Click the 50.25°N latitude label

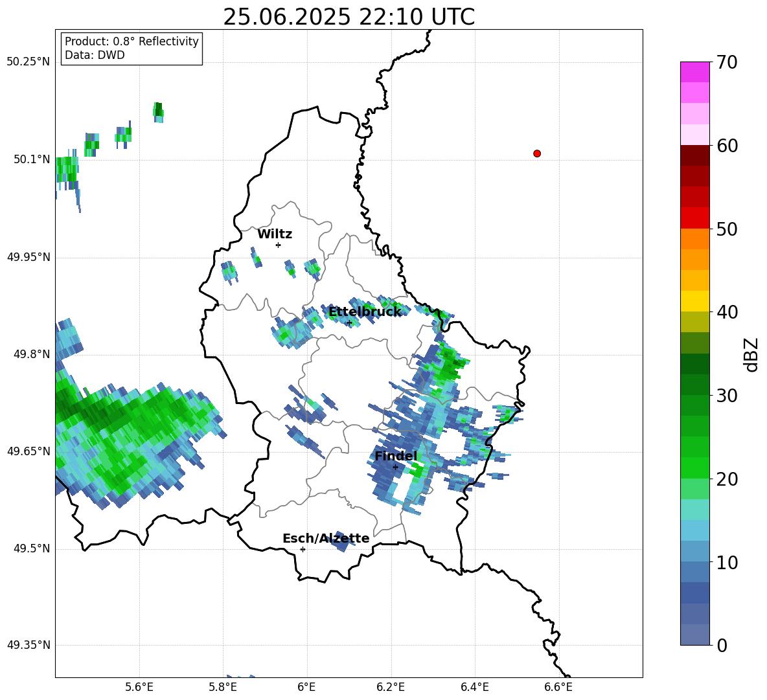click(x=29, y=62)
